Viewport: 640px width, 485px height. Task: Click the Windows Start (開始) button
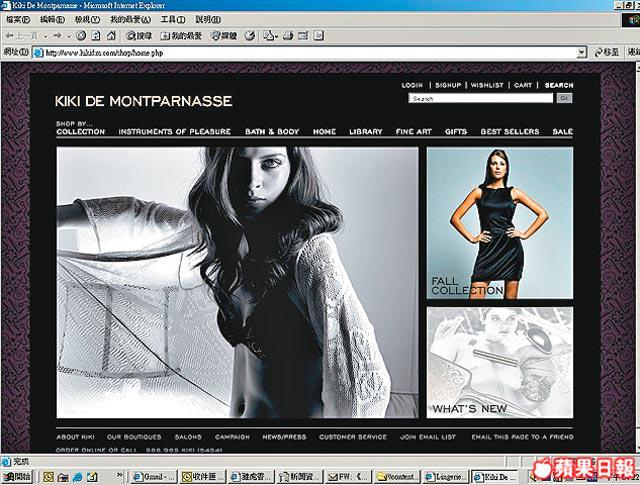tap(17, 476)
